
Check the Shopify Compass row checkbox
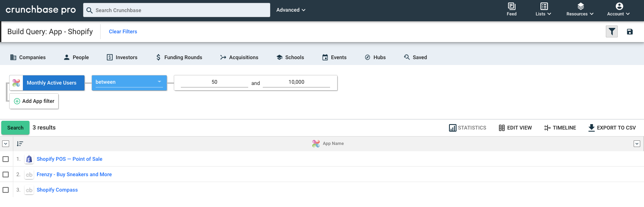click(x=5, y=190)
